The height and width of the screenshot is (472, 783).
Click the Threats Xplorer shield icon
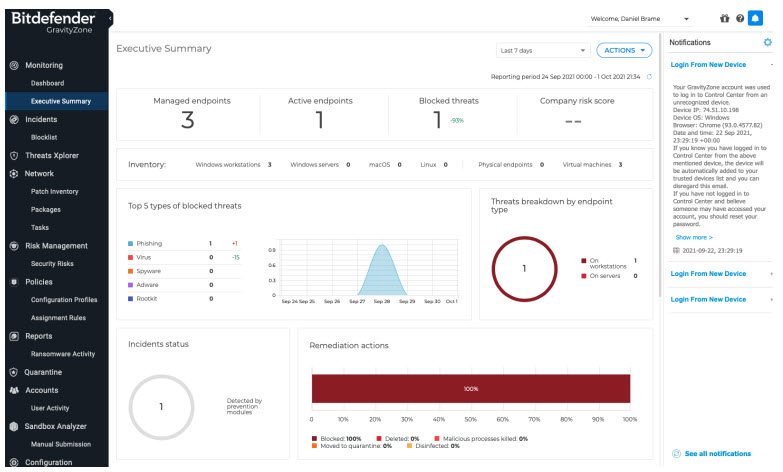(14, 156)
